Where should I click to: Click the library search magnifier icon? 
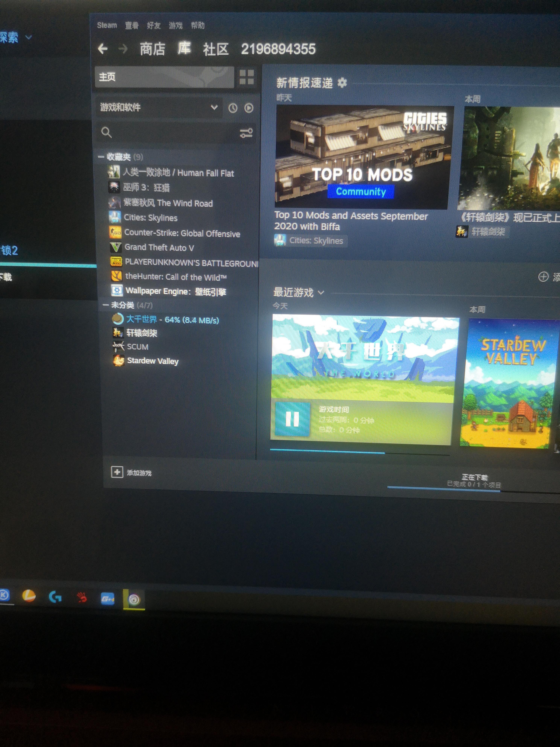point(106,132)
